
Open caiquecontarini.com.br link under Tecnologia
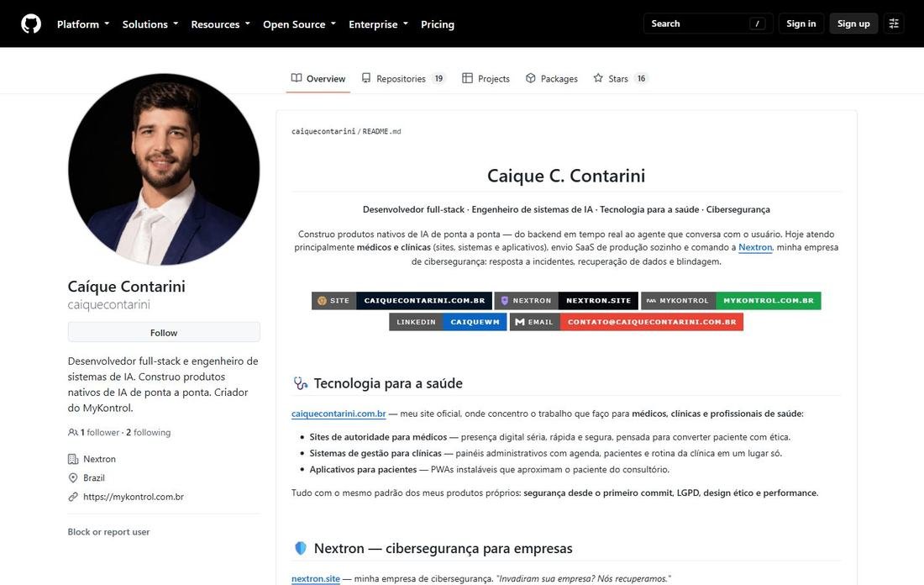339,414
